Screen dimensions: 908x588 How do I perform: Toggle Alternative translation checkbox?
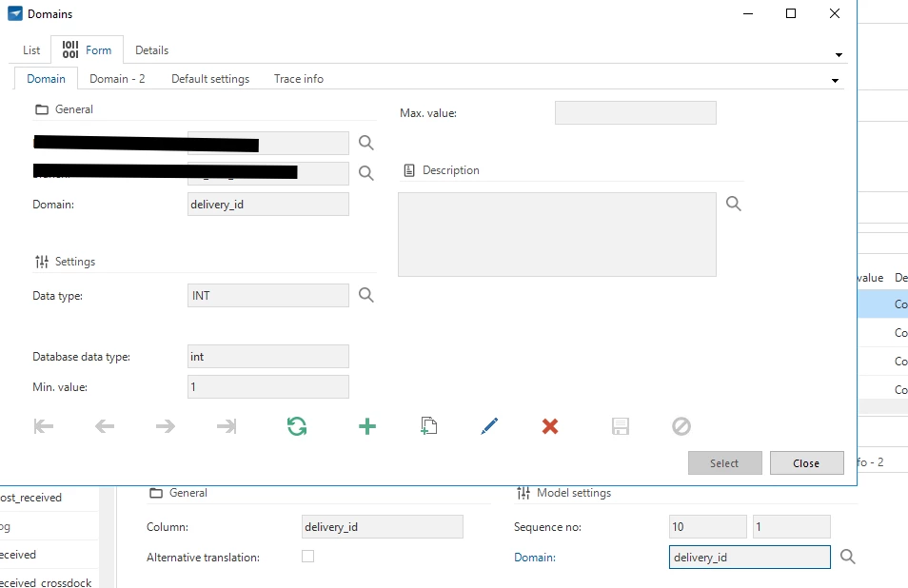(x=308, y=557)
